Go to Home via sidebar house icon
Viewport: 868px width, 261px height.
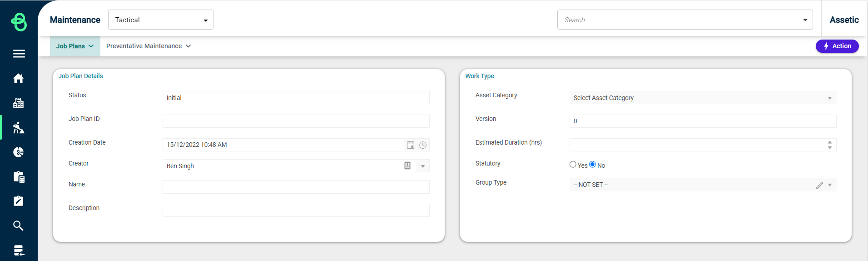[x=19, y=79]
